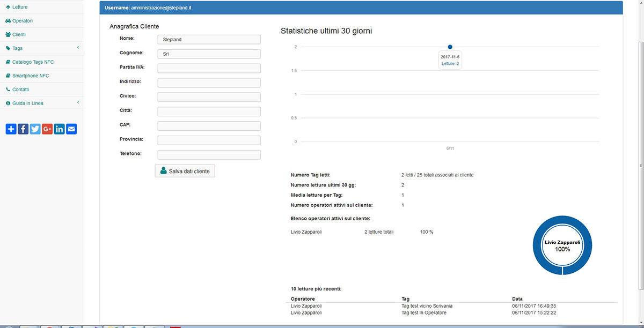This screenshot has width=644, height=328.
Task: Click the '2 letture totali' value
Action: 379,232
